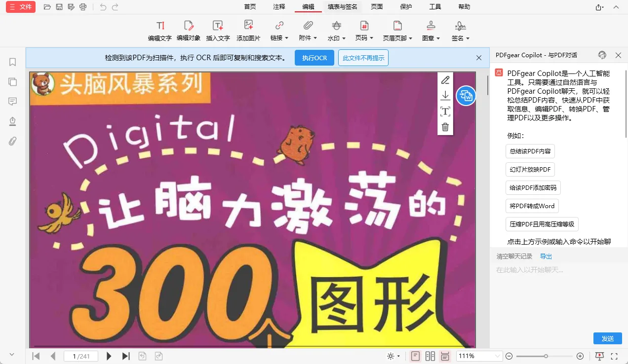The height and width of the screenshot is (364, 628).
Task: Go to the last page
Action: tap(126, 356)
